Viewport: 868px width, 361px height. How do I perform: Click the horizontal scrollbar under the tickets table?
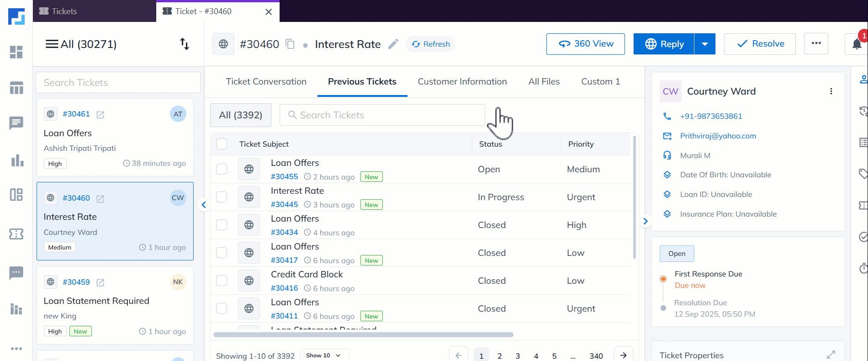pyautogui.click(x=363, y=334)
